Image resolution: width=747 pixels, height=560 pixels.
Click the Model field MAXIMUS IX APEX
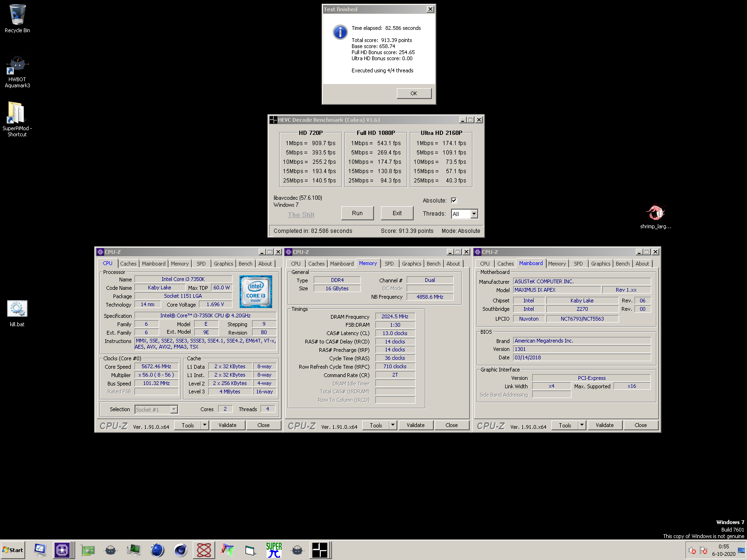pos(557,290)
